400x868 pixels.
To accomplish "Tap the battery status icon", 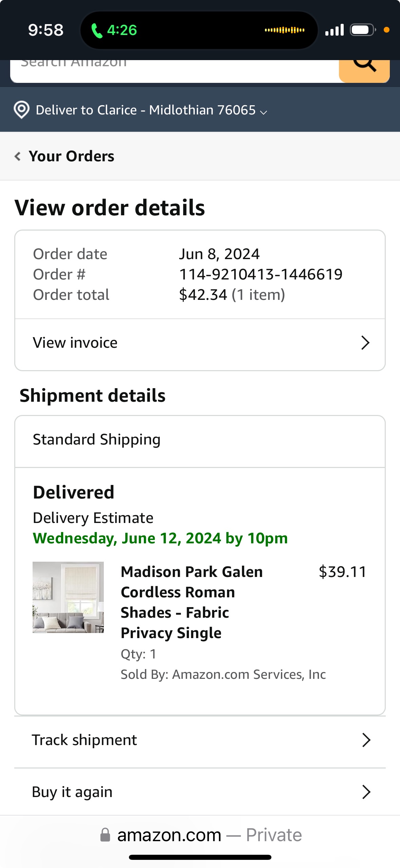I will (x=363, y=30).
